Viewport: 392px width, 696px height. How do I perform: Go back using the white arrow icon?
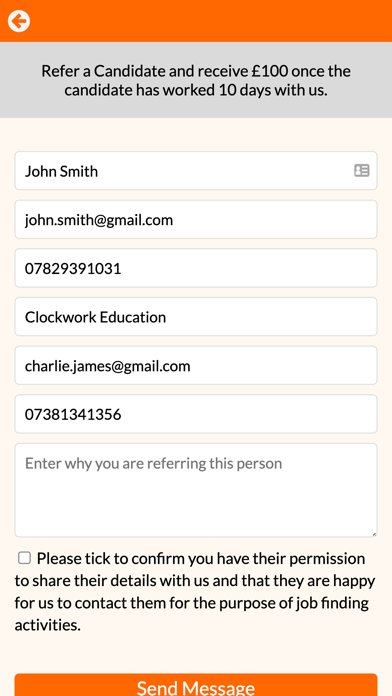[x=19, y=21]
